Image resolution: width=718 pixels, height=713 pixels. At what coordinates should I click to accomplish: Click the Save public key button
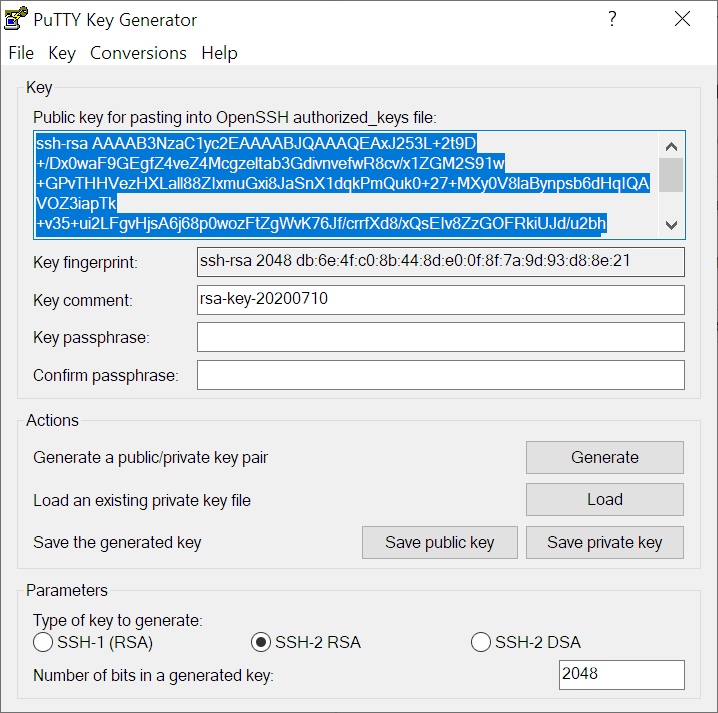(x=440, y=543)
